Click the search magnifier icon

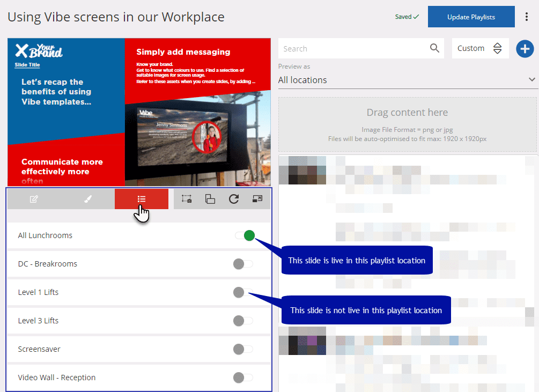434,48
